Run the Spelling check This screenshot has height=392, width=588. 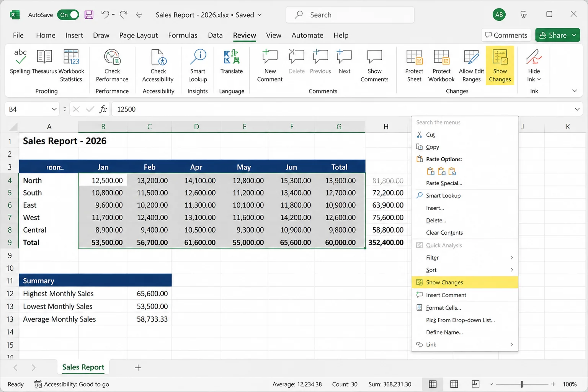(20, 62)
